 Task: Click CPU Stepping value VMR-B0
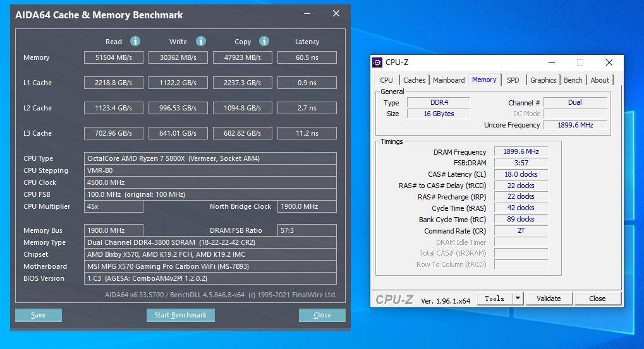pyautogui.click(x=210, y=170)
